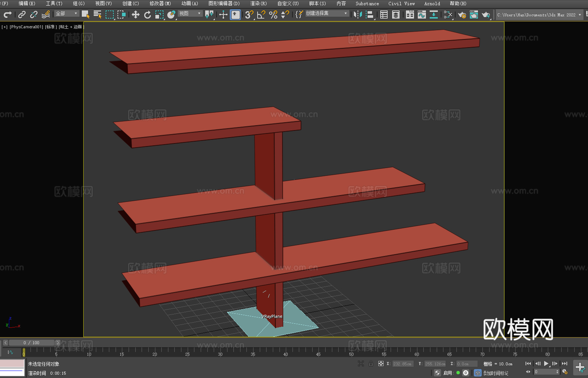Click the time slider 0 / 100 thumb
The width and height of the screenshot is (588, 378).
32,343
